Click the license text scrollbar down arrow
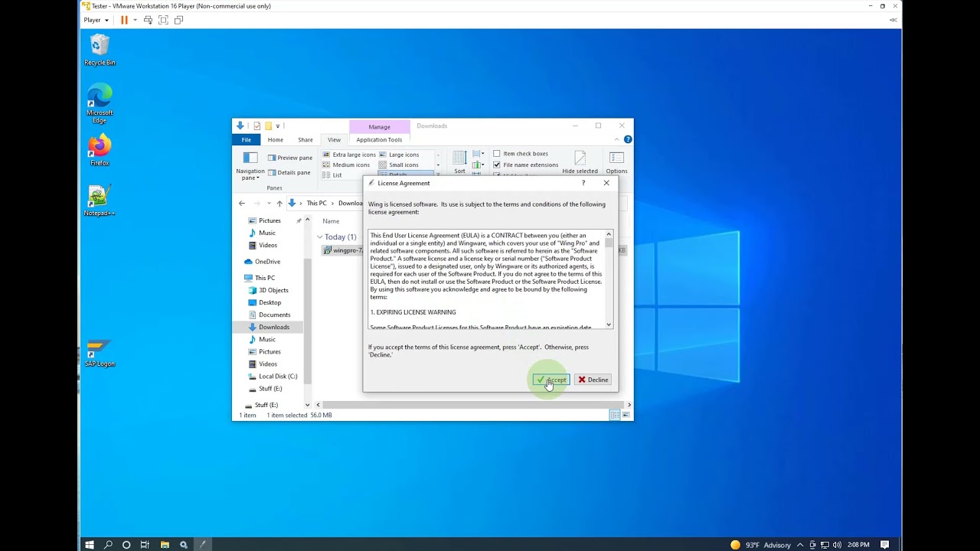Viewport: 980px width, 551px height. coord(609,324)
